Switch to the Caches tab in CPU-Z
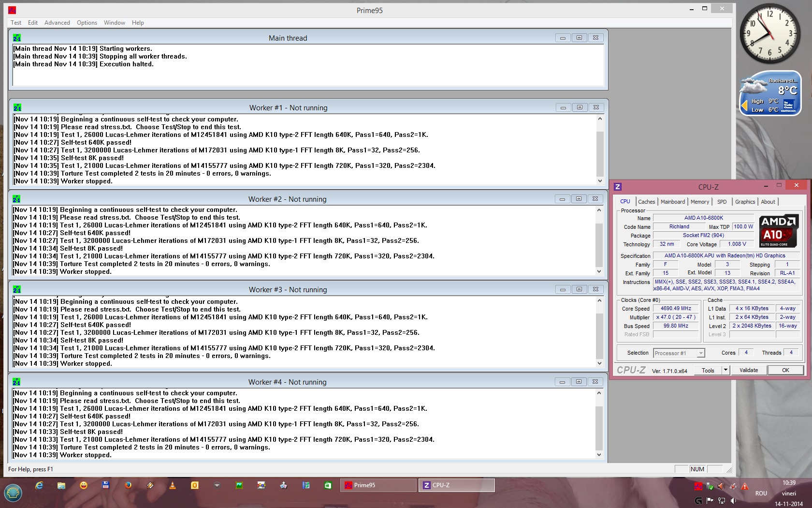812x508 pixels. [647, 202]
